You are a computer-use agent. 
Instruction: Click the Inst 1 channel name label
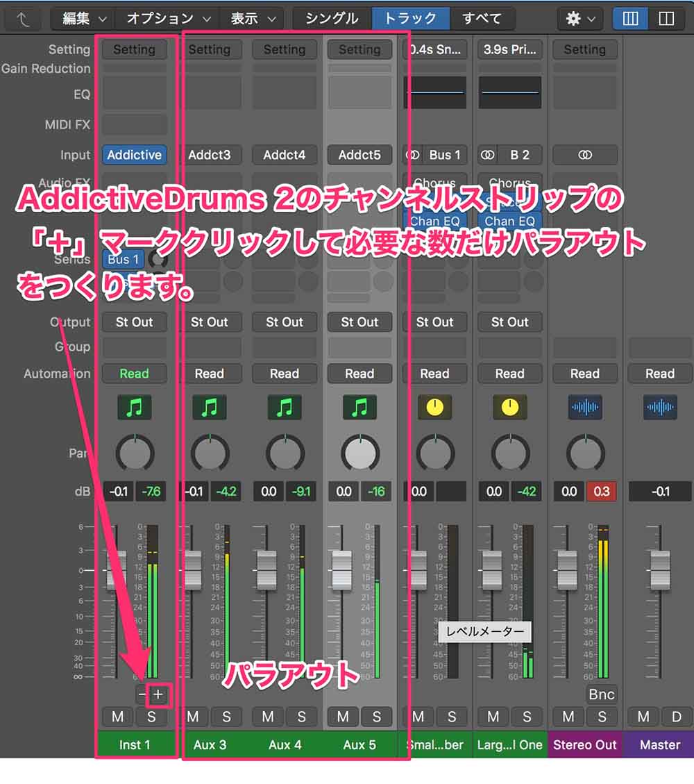[135, 745]
